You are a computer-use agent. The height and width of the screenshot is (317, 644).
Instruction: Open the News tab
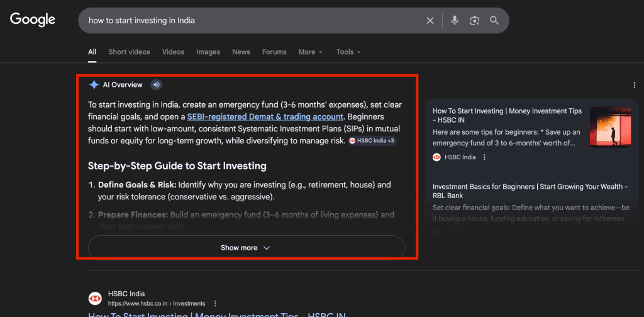click(x=241, y=52)
